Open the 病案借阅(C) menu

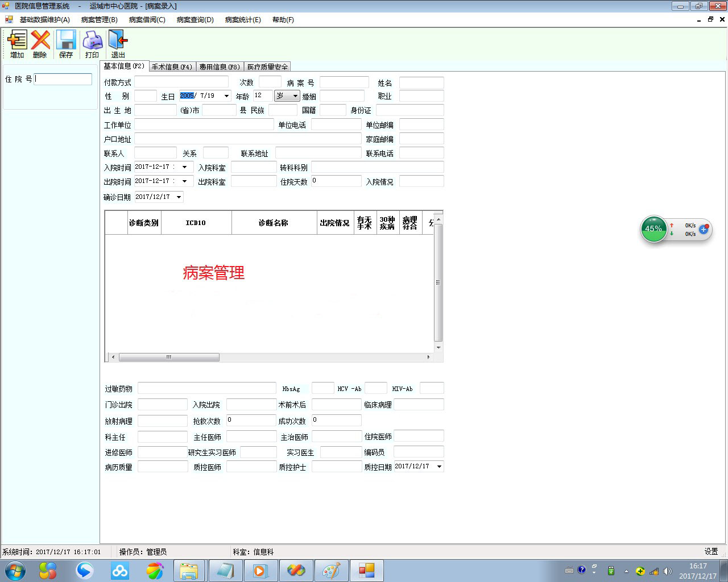coord(147,20)
